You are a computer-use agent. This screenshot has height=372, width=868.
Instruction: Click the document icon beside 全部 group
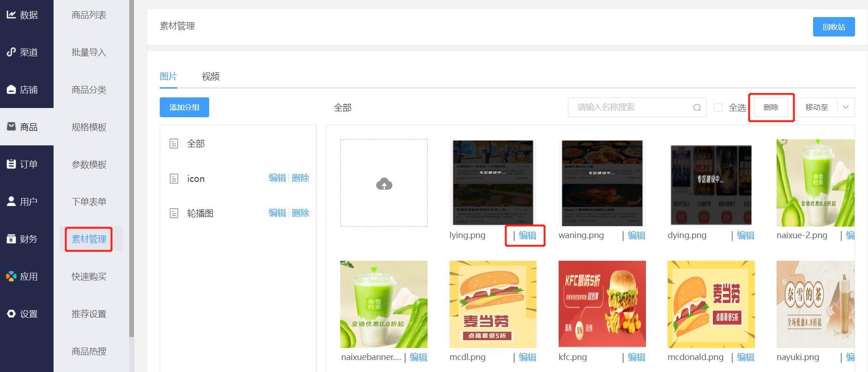pos(174,144)
